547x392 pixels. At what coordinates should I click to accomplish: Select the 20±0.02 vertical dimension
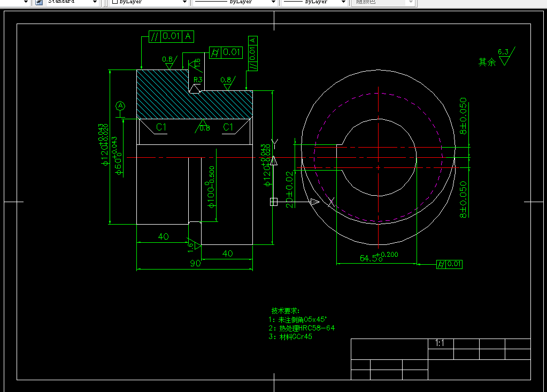coord(289,190)
